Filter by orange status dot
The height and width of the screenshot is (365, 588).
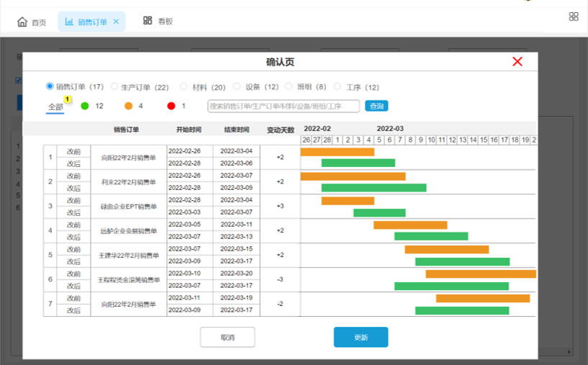[128, 106]
